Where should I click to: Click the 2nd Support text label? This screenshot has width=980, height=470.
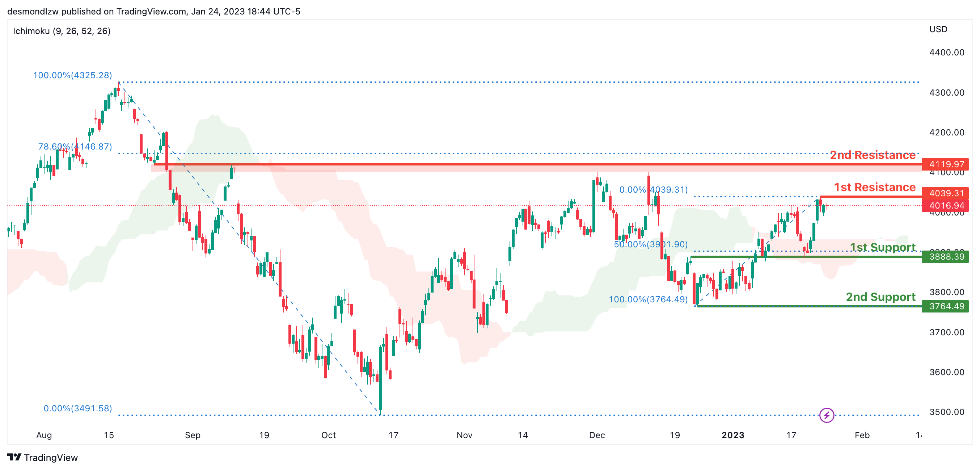pyautogui.click(x=880, y=297)
